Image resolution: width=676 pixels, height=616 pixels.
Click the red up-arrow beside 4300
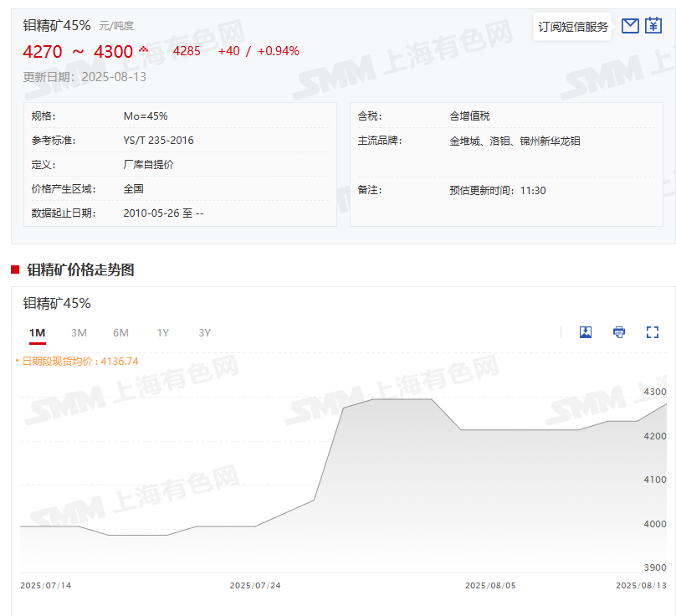point(143,49)
